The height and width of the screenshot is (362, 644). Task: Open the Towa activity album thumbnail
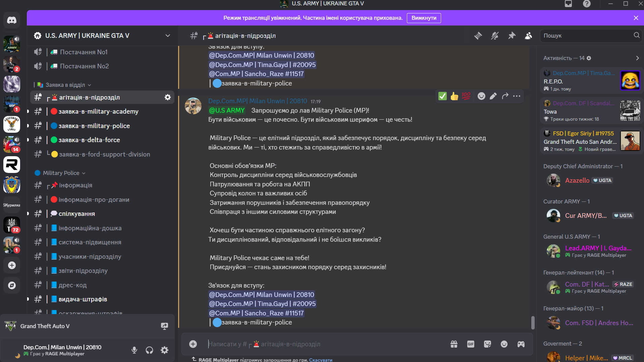(630, 111)
